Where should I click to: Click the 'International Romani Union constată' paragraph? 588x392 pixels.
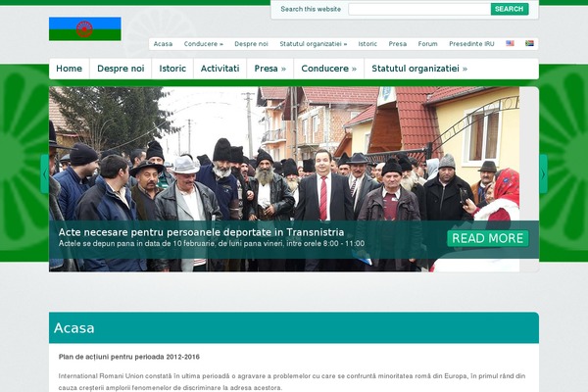click(292, 382)
